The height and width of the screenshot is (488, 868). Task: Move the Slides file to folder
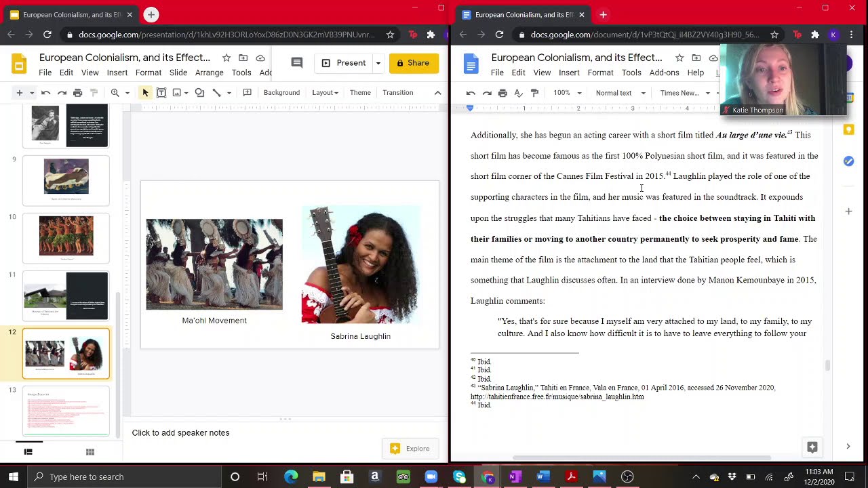point(243,58)
